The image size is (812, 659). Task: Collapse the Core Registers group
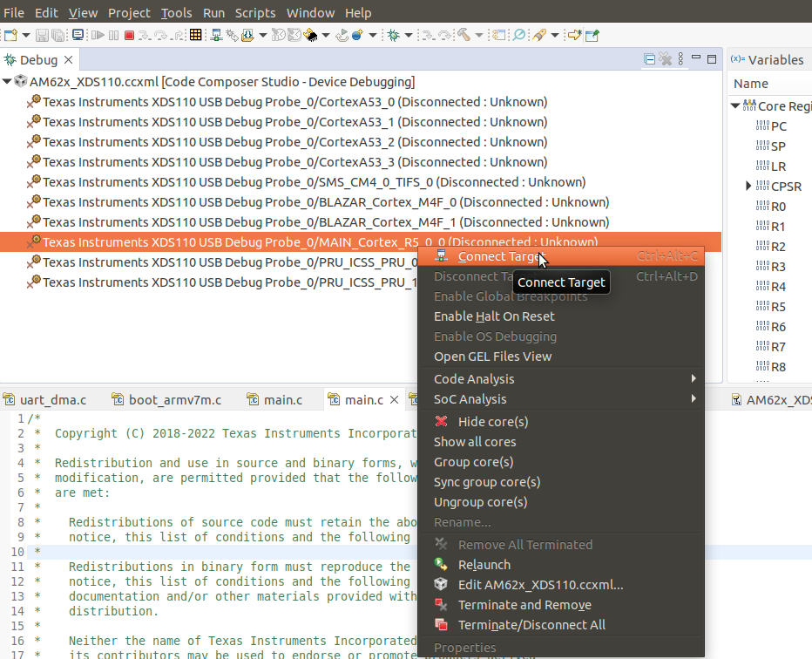[736, 106]
